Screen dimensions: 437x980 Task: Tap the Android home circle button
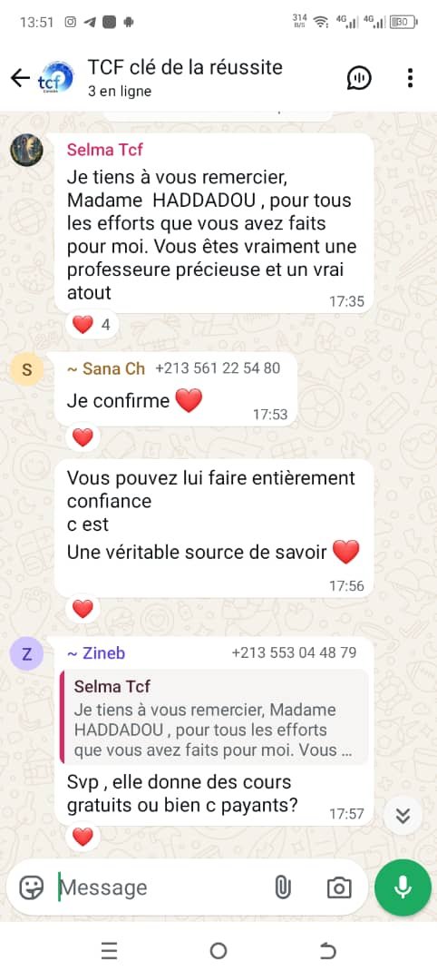coord(218,951)
